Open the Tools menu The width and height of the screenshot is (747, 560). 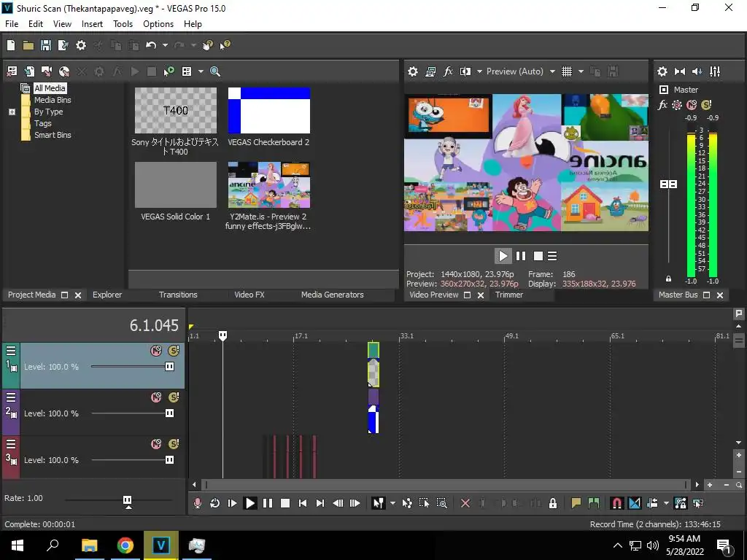[x=123, y=24]
